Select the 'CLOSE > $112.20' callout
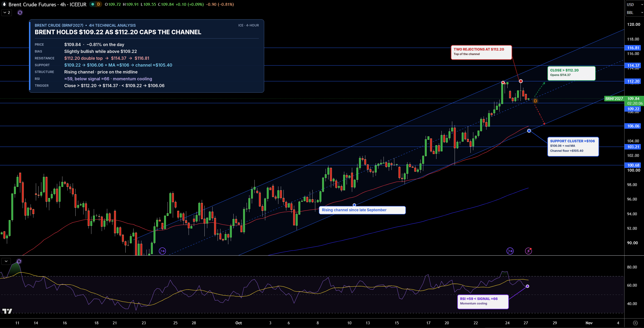 571,73
